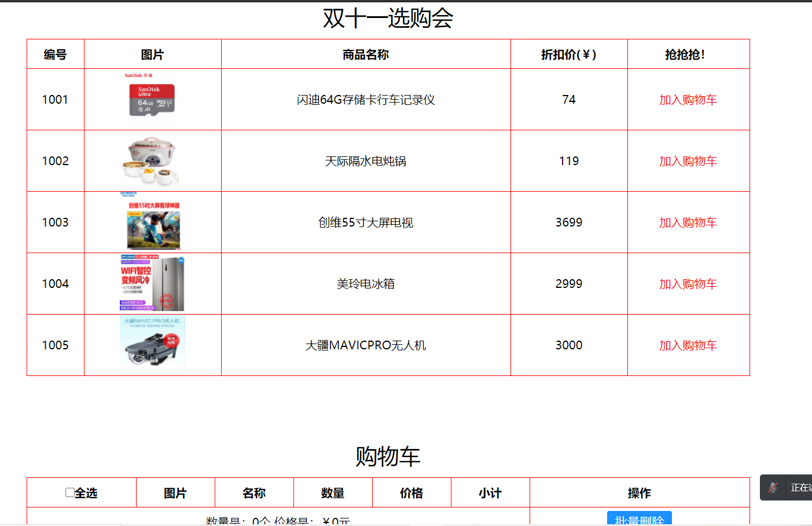Screen dimensions: 812x526
Task: Click the 批量删除 batch delete button
Action: pos(639,519)
